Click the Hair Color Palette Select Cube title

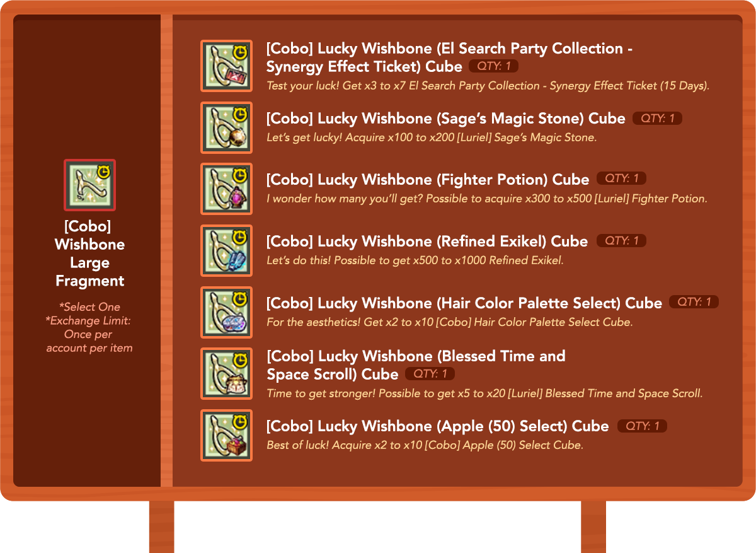pos(464,303)
